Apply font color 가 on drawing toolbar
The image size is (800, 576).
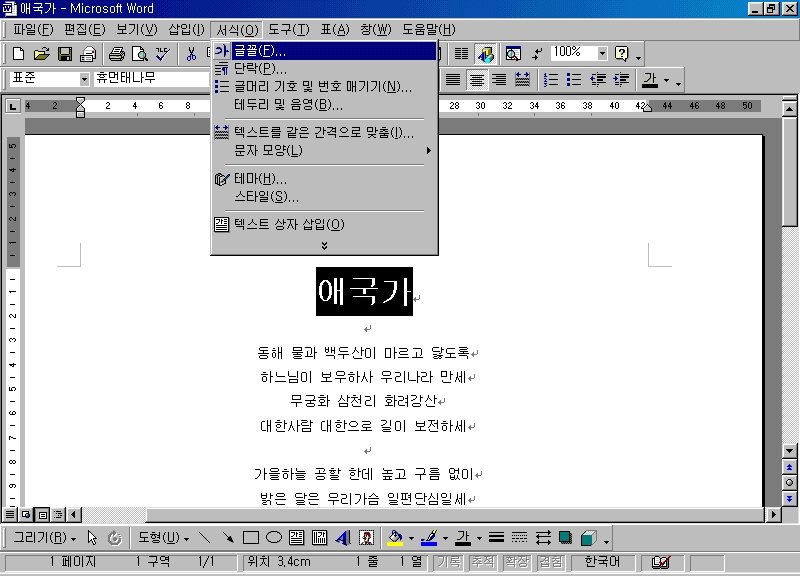pos(463,537)
